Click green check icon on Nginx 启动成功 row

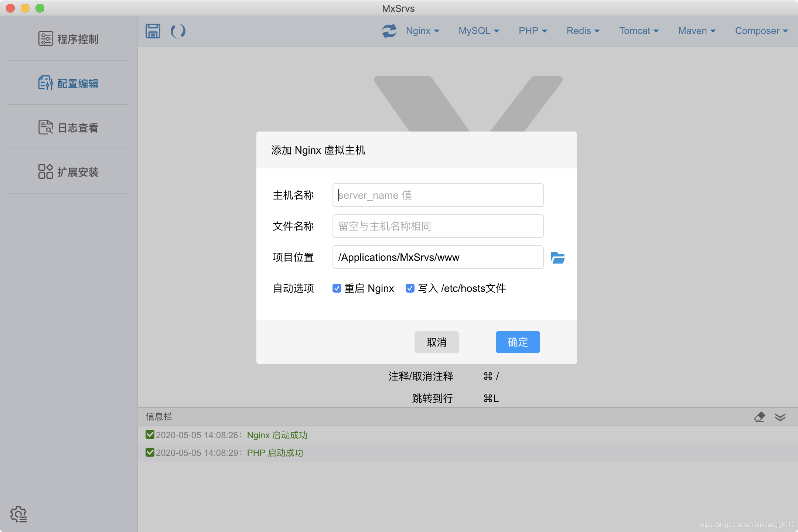[x=150, y=434]
